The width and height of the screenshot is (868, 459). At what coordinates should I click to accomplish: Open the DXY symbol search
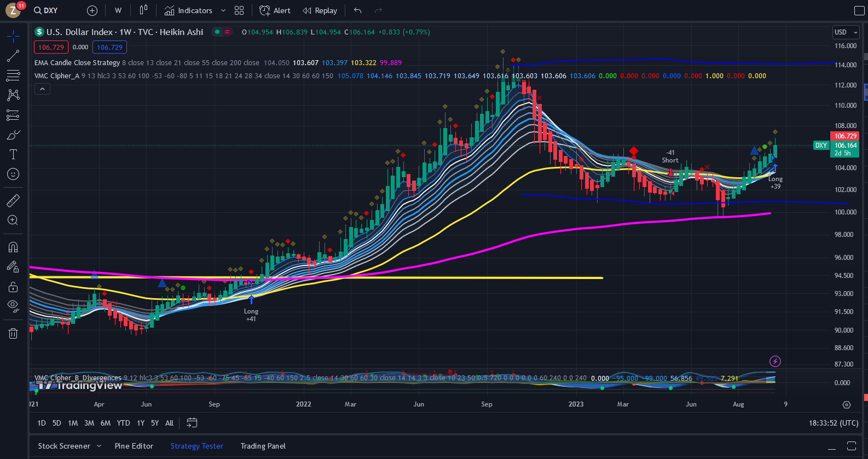coord(46,10)
